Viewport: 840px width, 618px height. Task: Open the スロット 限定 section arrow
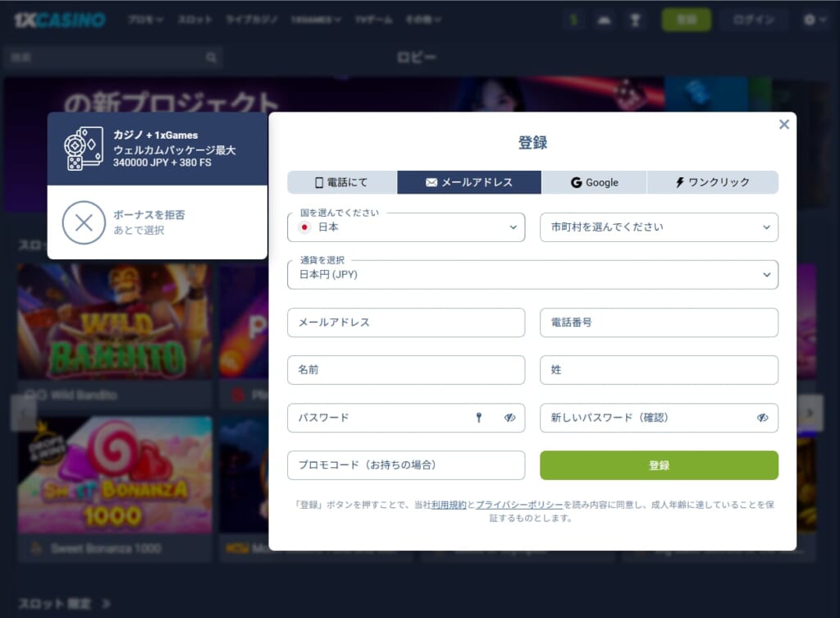tap(106, 604)
